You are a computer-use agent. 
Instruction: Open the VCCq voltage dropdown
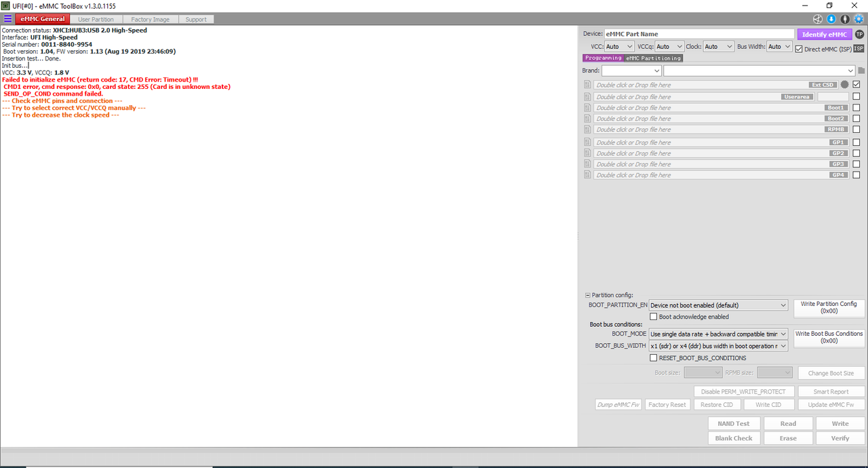tap(669, 47)
